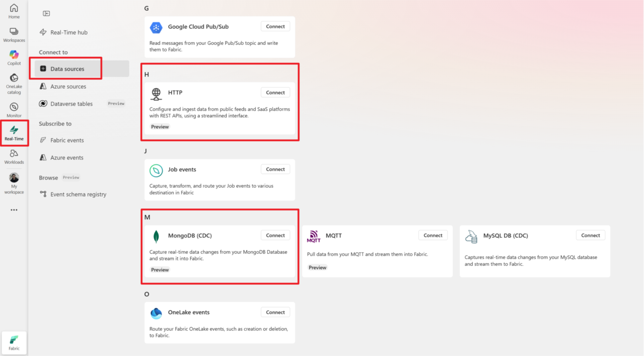This screenshot has width=644, height=356.
Task: Connect to MQTT
Action: [x=433, y=235]
